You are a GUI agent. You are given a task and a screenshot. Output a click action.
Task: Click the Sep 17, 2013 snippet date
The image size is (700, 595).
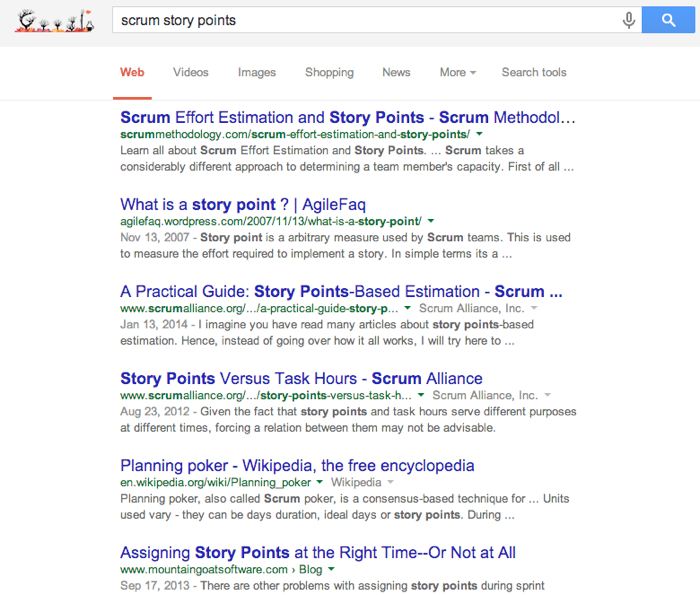click(155, 586)
